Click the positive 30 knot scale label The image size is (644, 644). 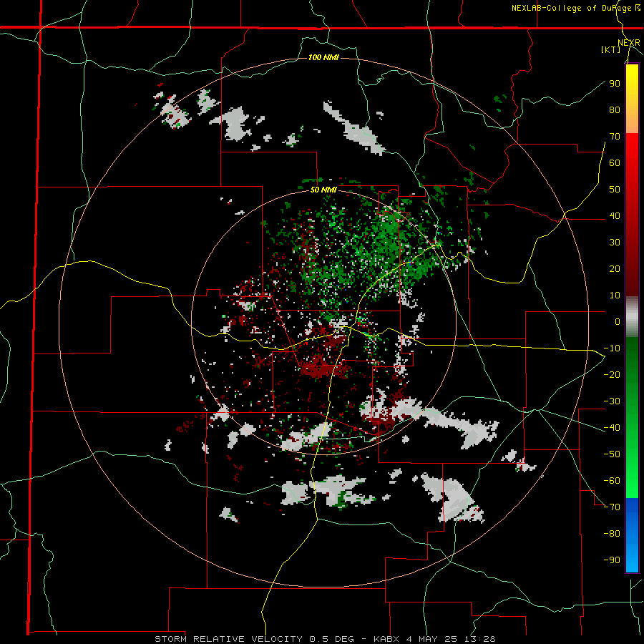tap(615, 243)
